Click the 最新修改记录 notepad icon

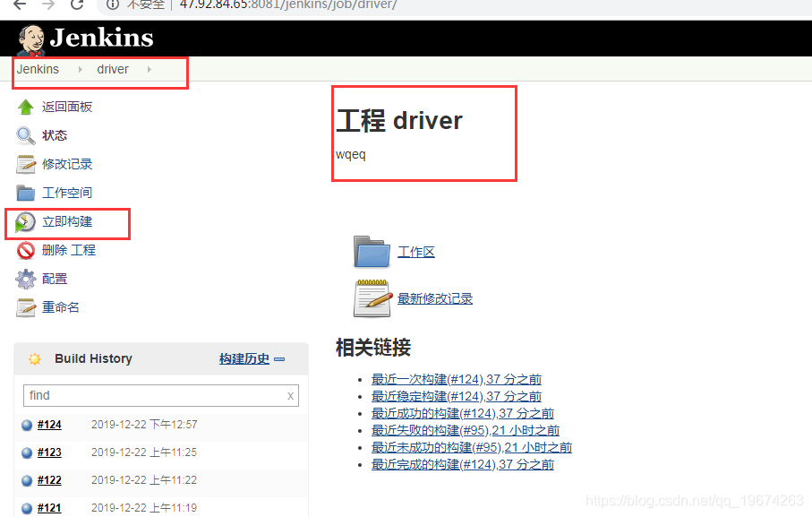click(371, 297)
